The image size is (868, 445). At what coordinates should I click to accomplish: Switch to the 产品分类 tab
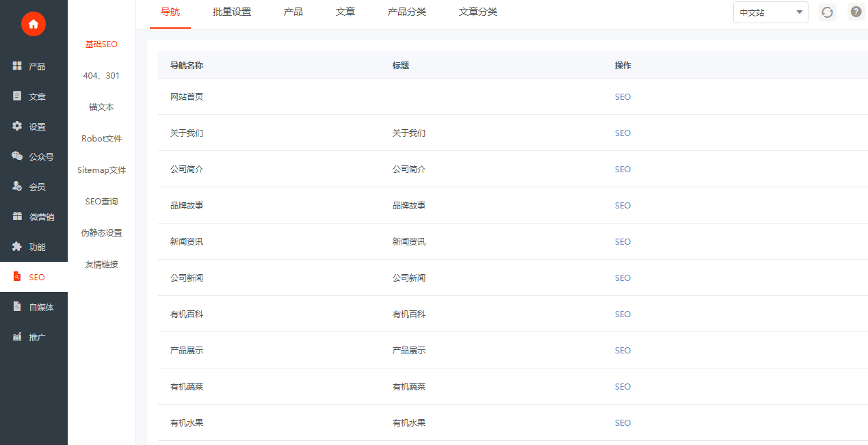pyautogui.click(x=407, y=12)
